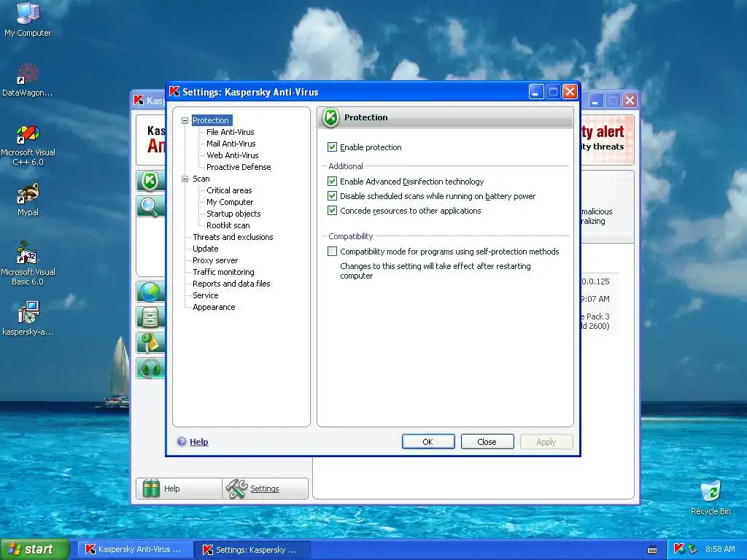747x560 pixels.
Task: Open the Windows start menu
Action: click(x=35, y=549)
